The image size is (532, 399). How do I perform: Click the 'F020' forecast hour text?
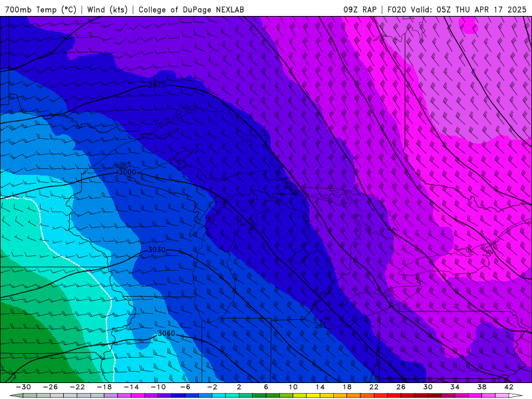click(397, 9)
